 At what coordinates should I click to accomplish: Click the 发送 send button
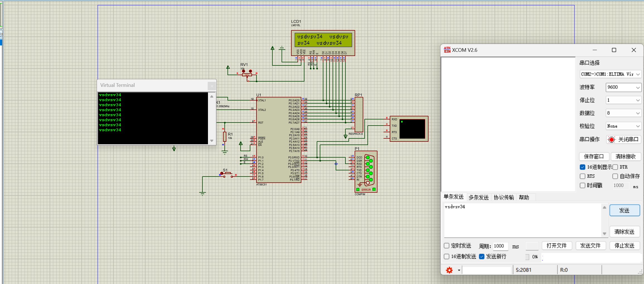(624, 210)
